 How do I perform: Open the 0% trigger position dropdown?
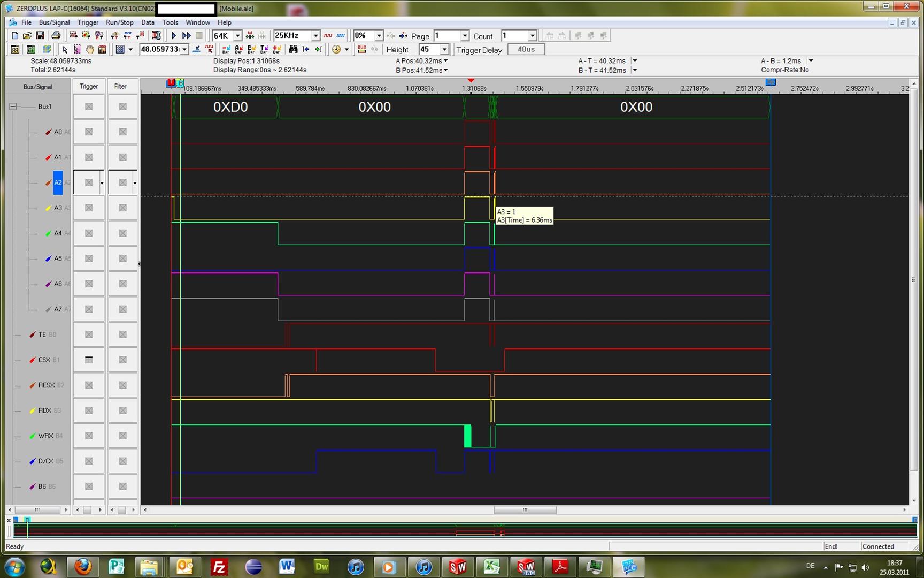tap(379, 36)
